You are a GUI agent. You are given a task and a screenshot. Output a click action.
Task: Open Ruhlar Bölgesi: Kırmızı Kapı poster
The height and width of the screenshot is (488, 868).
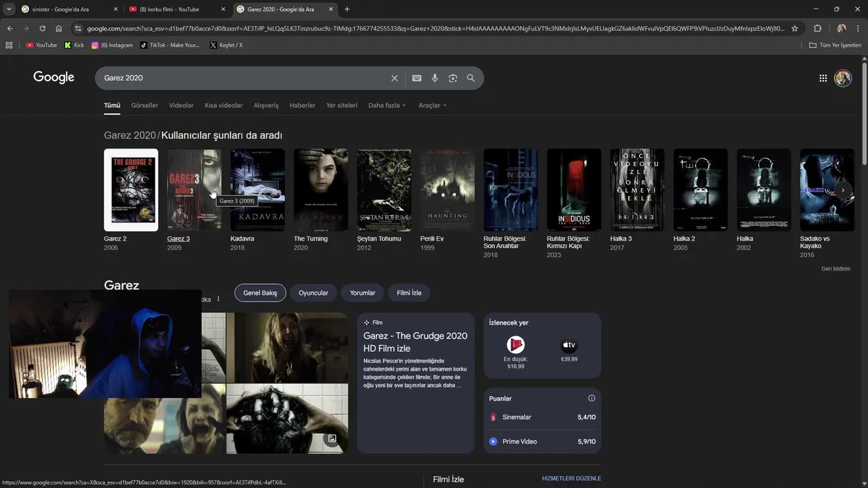(x=574, y=190)
